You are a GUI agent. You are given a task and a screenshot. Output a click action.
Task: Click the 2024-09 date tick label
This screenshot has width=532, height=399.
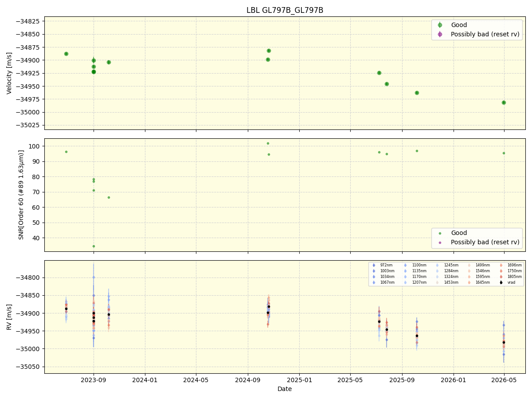point(248,380)
